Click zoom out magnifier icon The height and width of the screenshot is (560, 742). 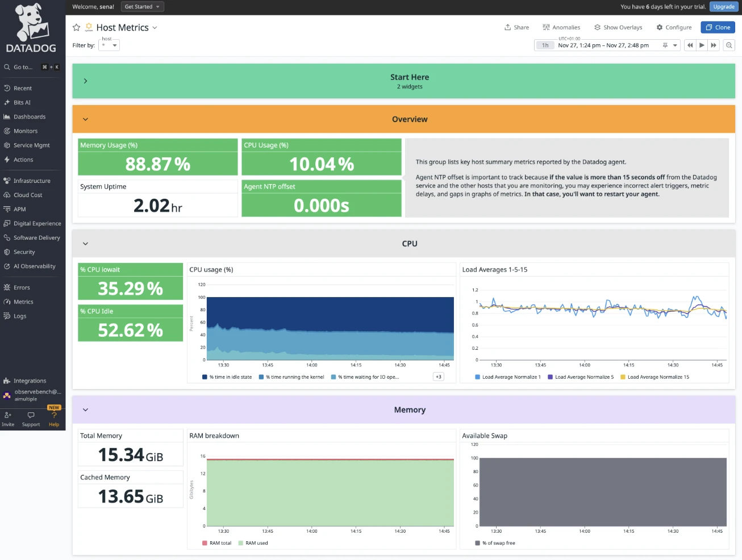click(x=729, y=45)
